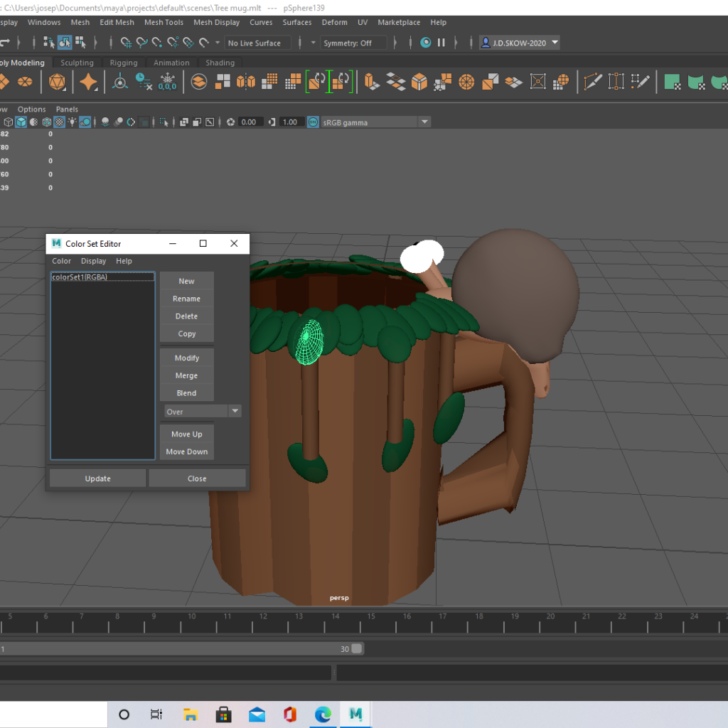The height and width of the screenshot is (728, 728).
Task: Click the Center Pivot shelf icon
Action: (x=120, y=82)
